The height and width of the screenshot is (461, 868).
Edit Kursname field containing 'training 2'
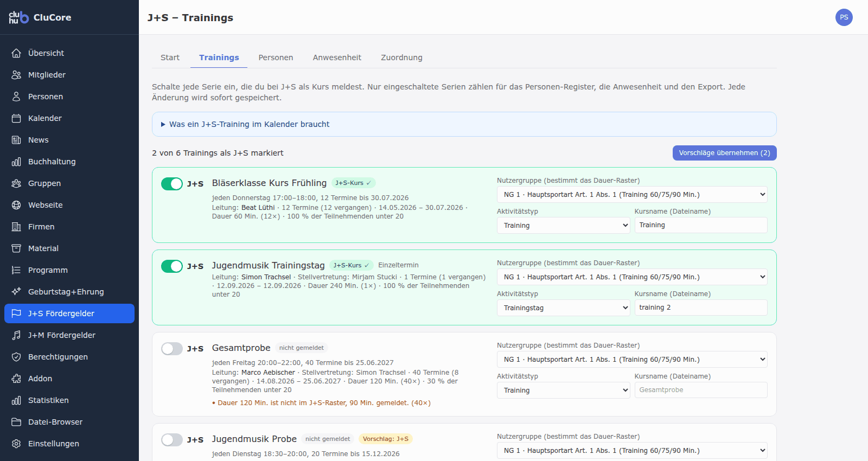[701, 308]
